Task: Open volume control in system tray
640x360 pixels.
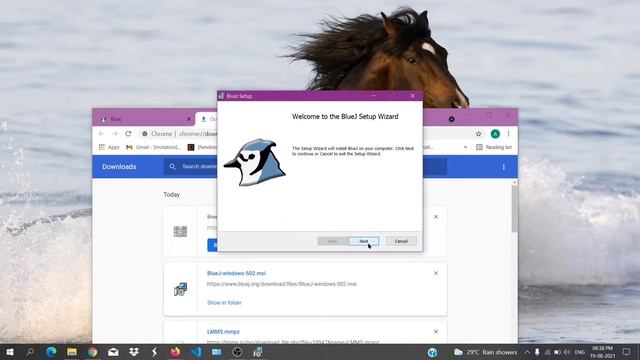Action: tap(567, 352)
